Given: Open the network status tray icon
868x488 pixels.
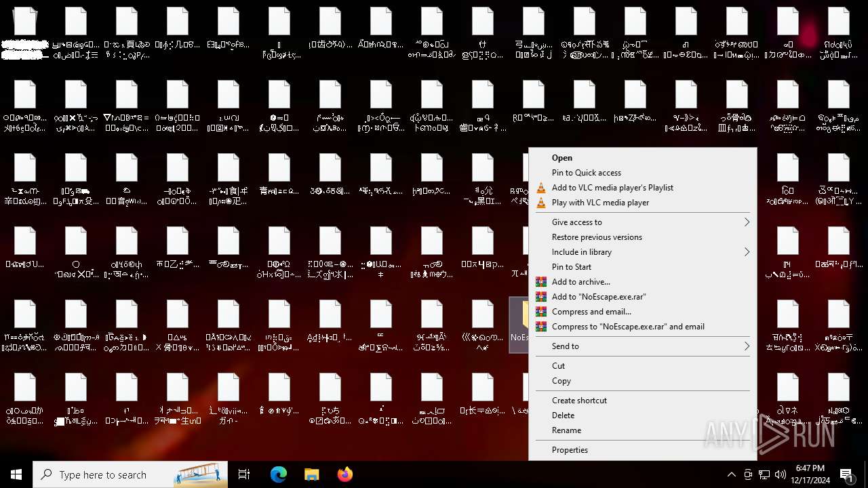Looking at the screenshot, I should click(764, 474).
